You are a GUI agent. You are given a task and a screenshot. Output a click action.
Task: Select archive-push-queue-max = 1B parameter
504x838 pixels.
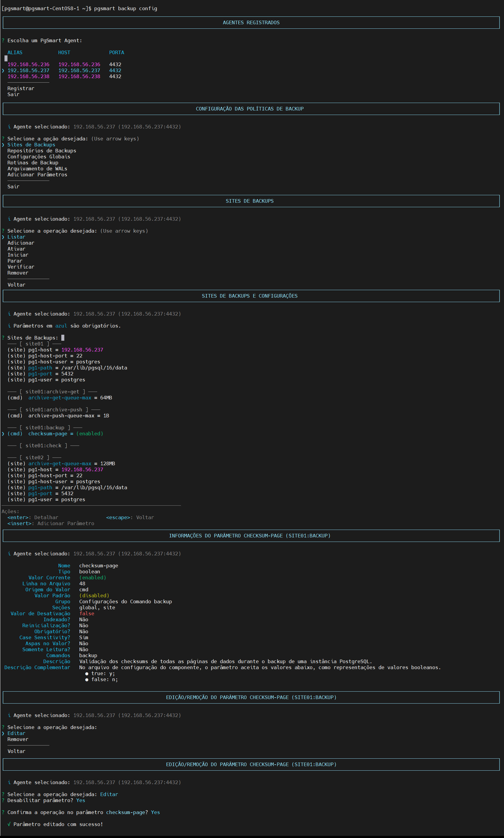click(x=58, y=416)
